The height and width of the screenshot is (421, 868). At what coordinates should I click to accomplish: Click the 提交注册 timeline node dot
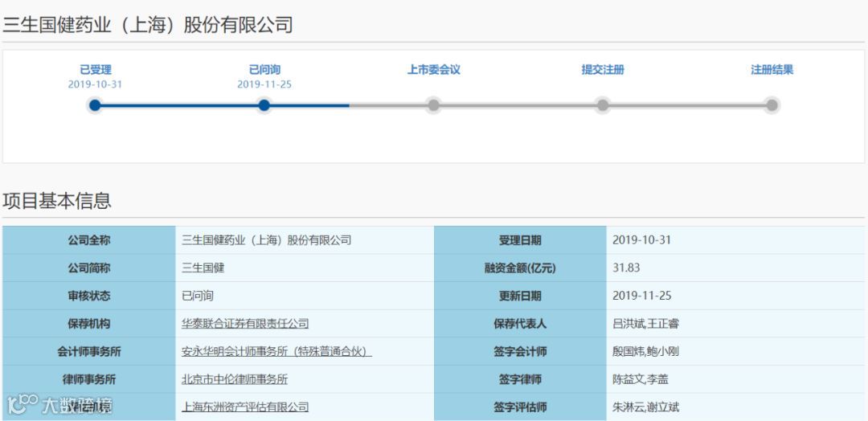[603, 105]
